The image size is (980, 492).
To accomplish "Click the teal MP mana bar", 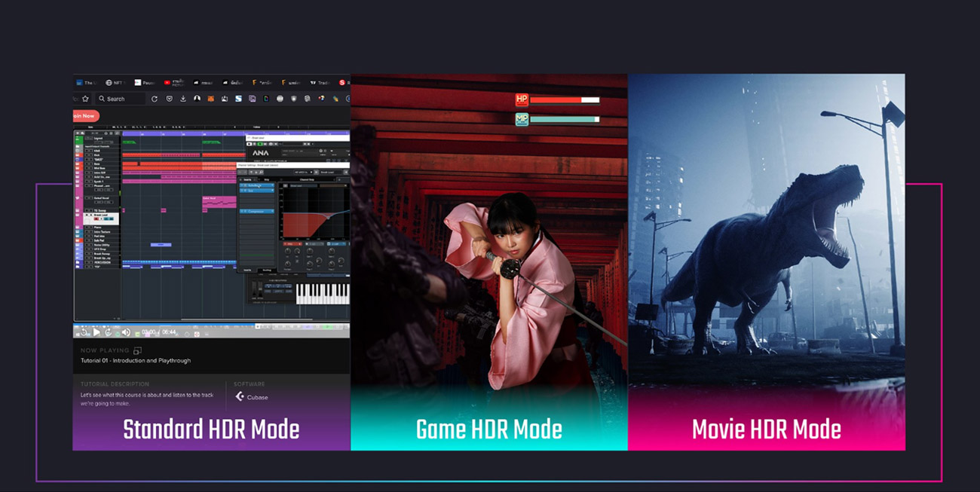I will [565, 119].
